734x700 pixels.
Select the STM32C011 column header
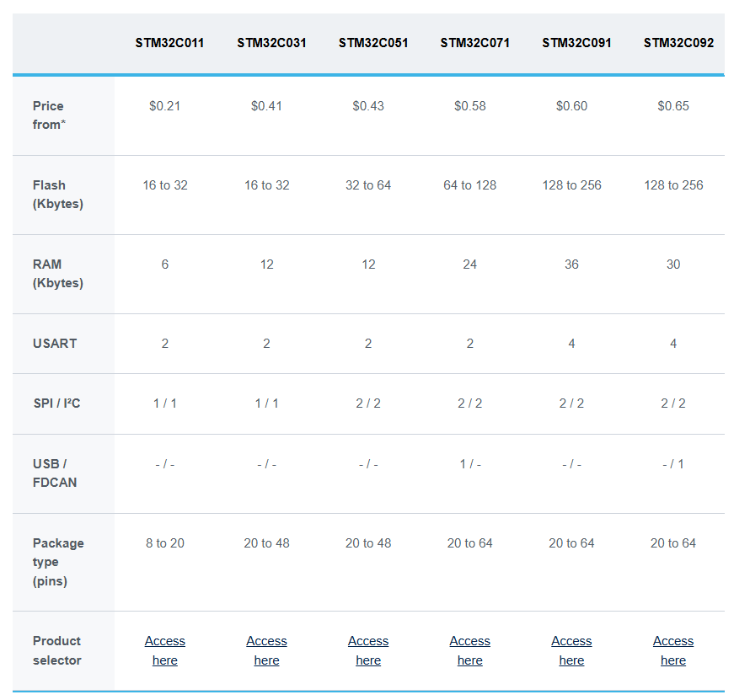(x=169, y=43)
